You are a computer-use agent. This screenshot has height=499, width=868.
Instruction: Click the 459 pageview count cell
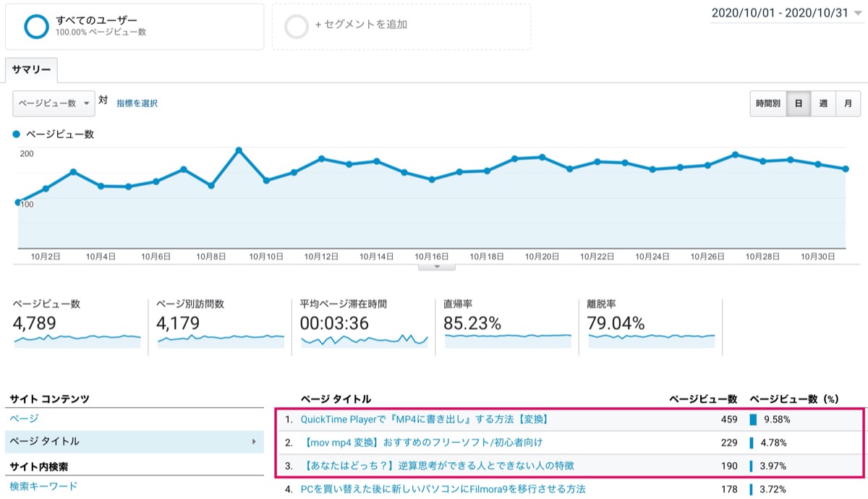click(x=728, y=419)
